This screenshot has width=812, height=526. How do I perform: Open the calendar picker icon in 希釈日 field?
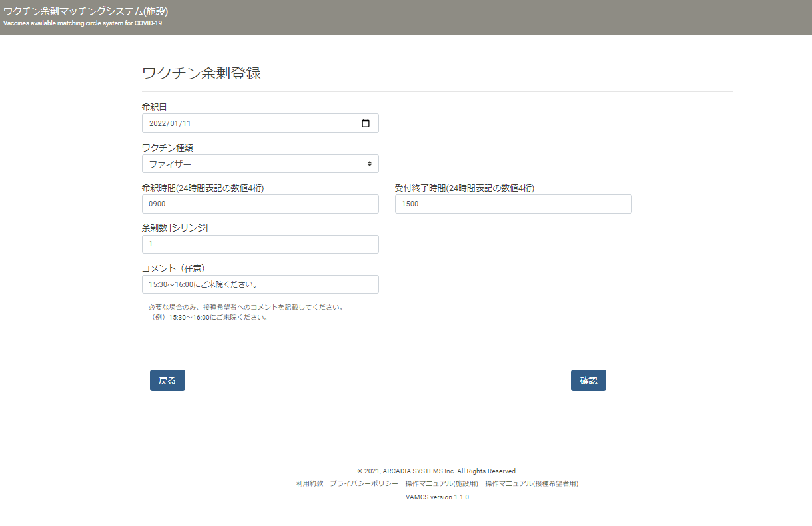click(x=365, y=123)
